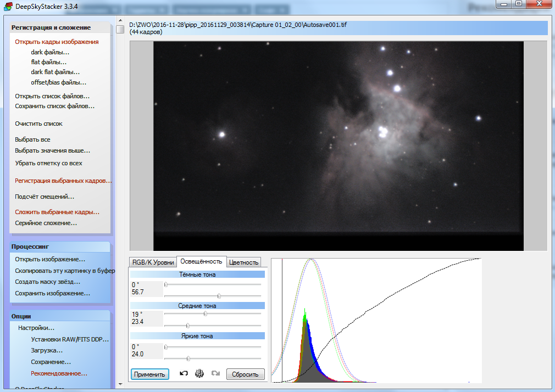Click the down arrow of the left panel scrollbar

click(120, 384)
